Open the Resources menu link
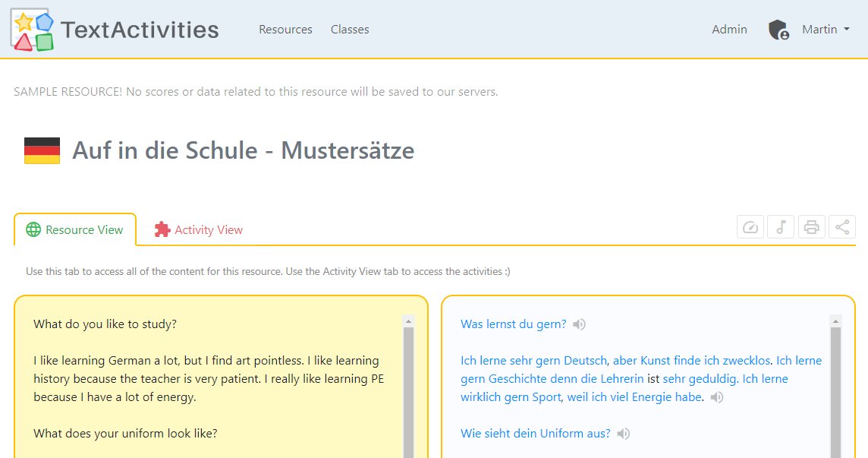Viewport: 868px width, 458px height. 285,30
